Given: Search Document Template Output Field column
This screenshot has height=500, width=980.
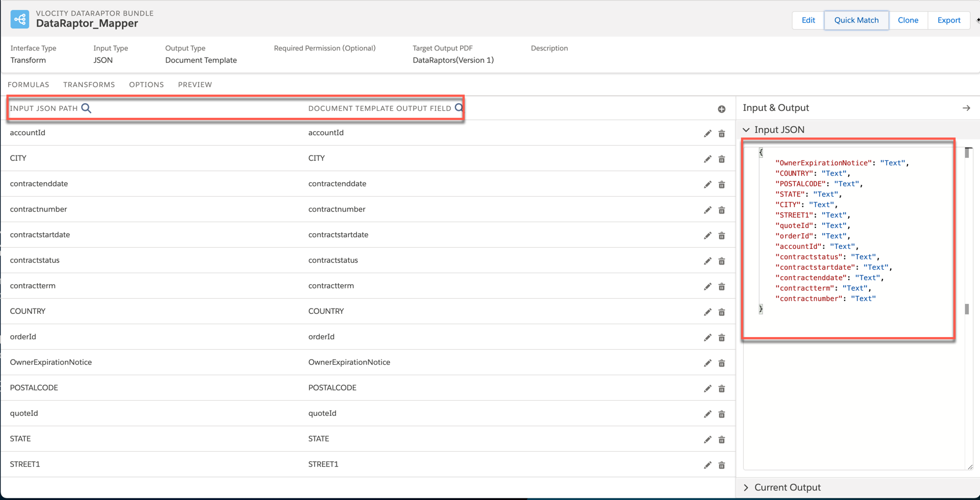Looking at the screenshot, I should click(458, 108).
